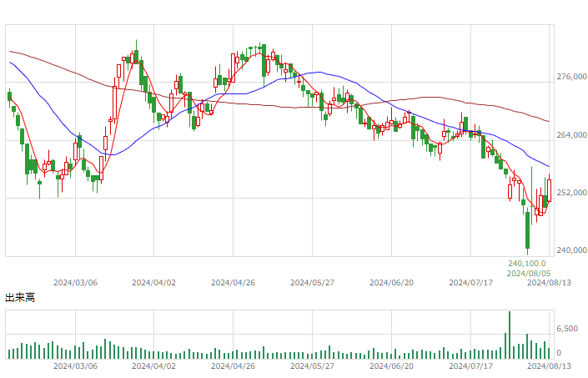Click price chart date label 2024/07/17
Screen dimensions: 588x378
pyautogui.click(x=470, y=283)
